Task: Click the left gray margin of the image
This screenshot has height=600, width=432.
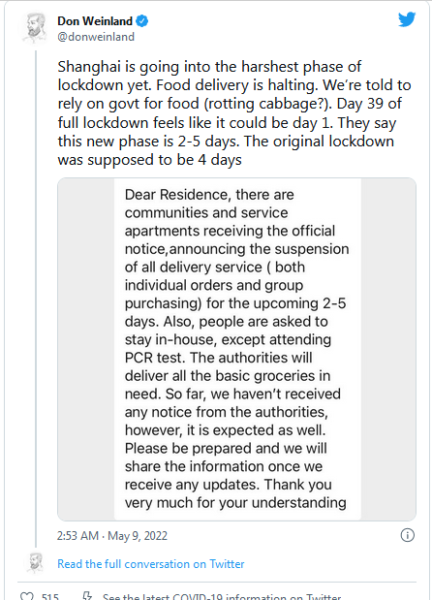Action: [86, 349]
